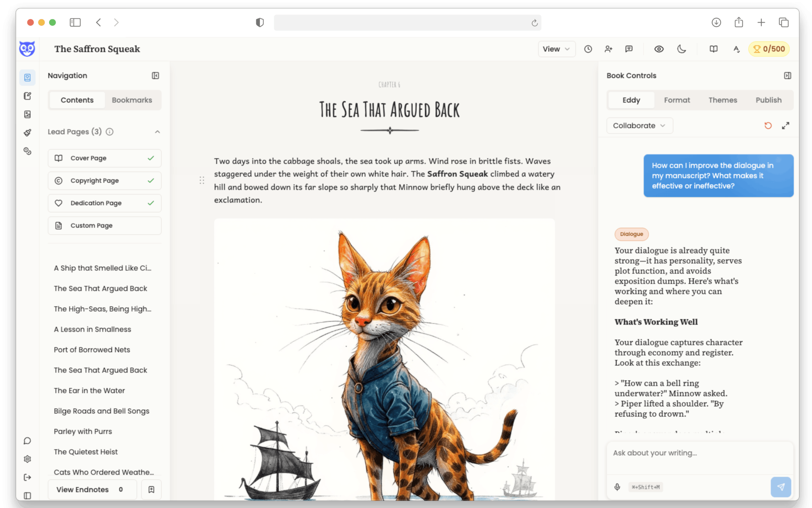
Task: Start voice input with the microphone icon
Action: [x=617, y=487]
